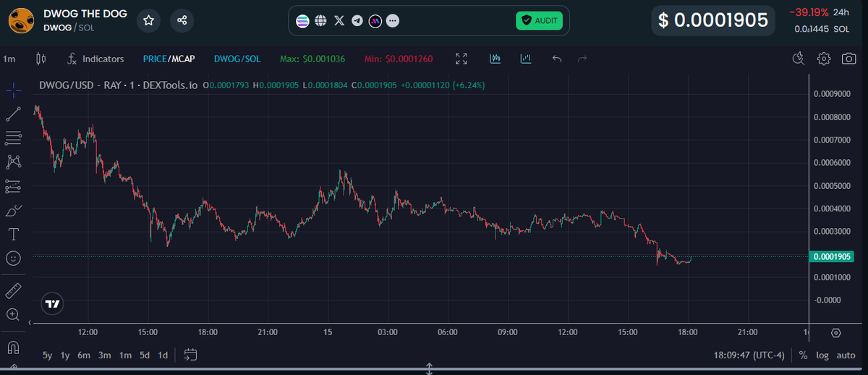
Task: Click the 0.0₅1445 SOL price text
Action: [821, 29]
